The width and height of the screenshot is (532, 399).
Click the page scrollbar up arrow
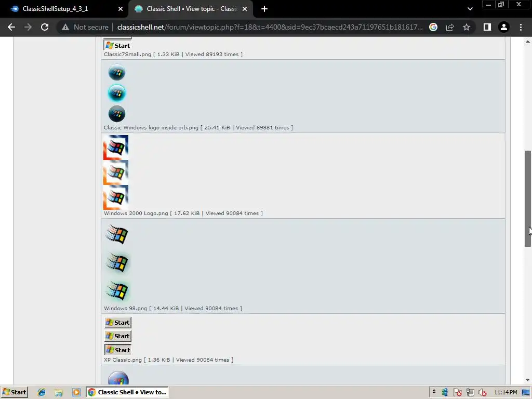click(528, 42)
